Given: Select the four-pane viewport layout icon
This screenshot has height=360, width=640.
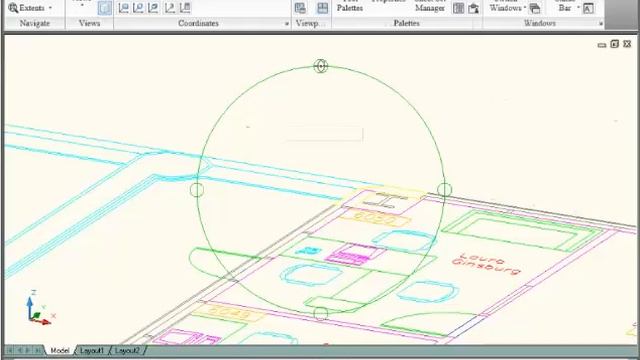Looking at the screenshot, I should point(322,8).
